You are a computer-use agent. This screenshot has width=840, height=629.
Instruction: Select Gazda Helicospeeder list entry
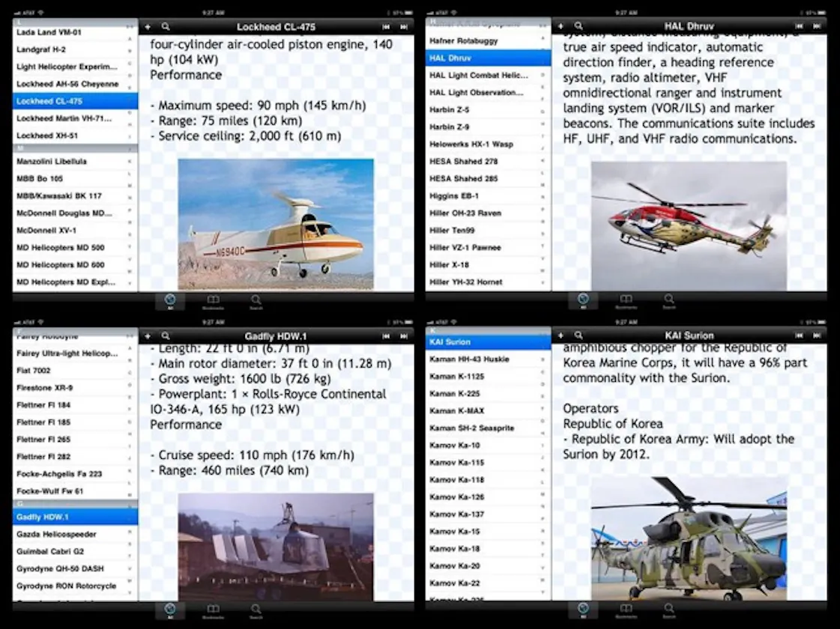pos(75,534)
